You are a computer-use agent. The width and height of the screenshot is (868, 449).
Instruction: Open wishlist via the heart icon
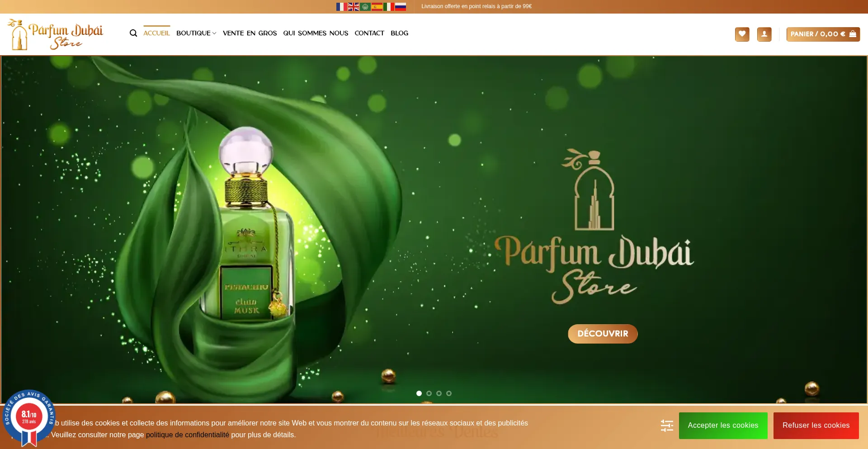pos(742,34)
